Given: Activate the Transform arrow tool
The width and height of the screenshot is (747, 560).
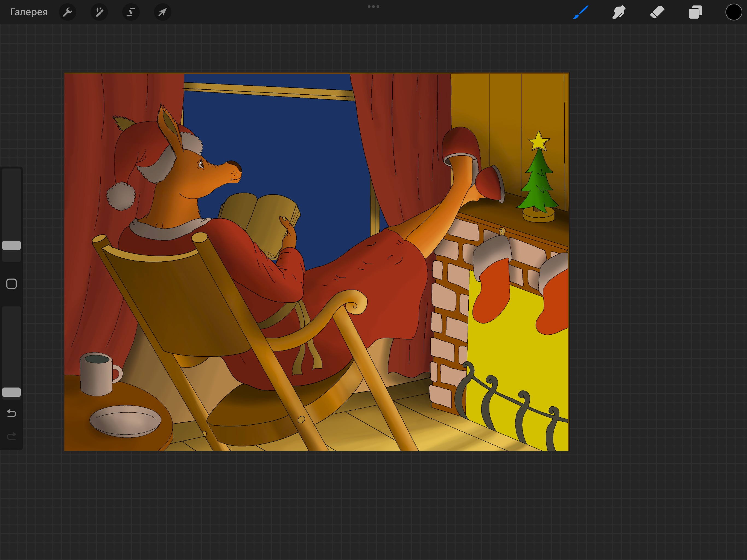Looking at the screenshot, I should pyautogui.click(x=162, y=12).
